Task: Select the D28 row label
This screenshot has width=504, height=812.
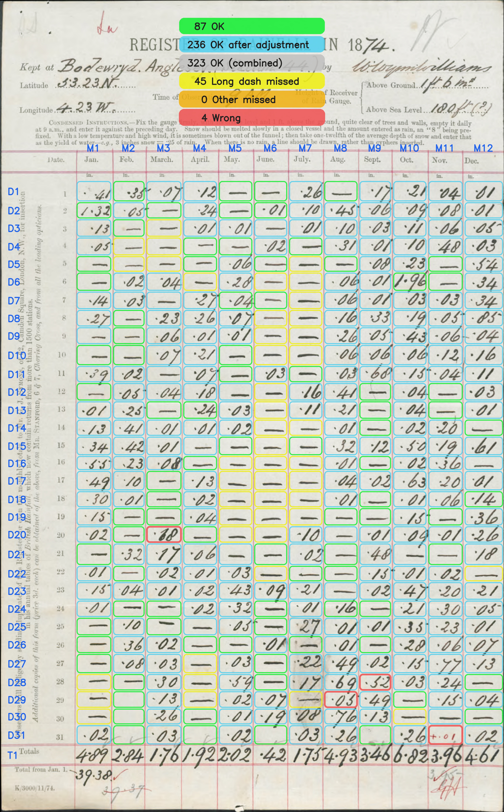Action: coord(17,682)
